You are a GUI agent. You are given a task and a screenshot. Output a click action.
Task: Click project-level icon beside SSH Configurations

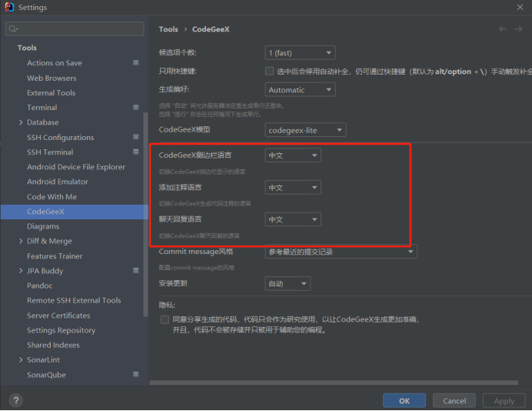click(136, 137)
